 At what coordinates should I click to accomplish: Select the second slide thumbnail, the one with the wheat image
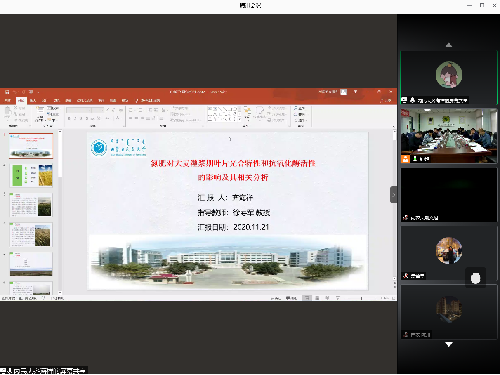pos(31,175)
